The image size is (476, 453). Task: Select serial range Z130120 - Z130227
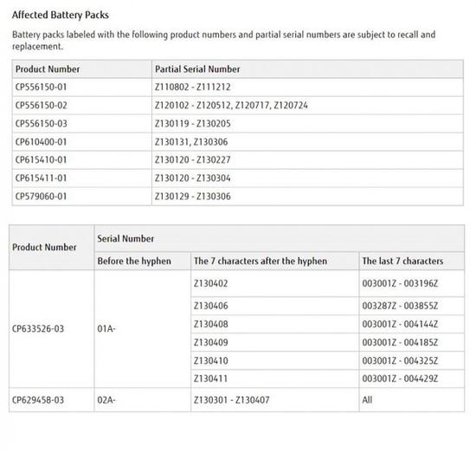coord(193,160)
